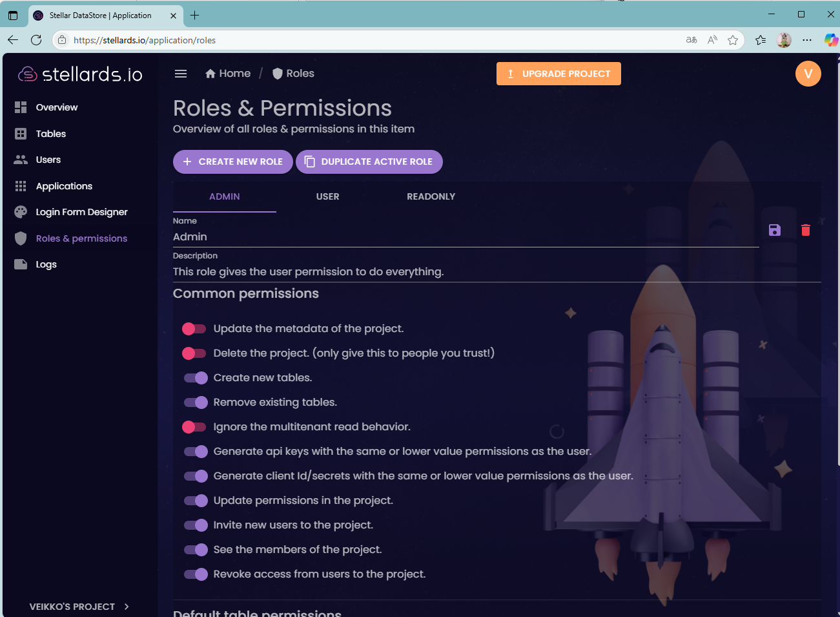Screen dimensions: 840x617
Task: Turn off 'Invite new users to the project'
Action: (196, 525)
